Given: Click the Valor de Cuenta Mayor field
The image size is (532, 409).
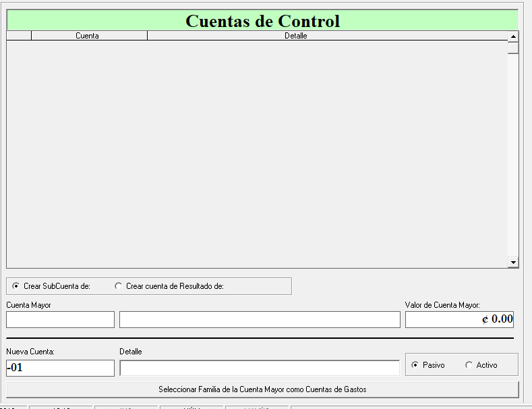Looking at the screenshot, I should tap(459, 319).
